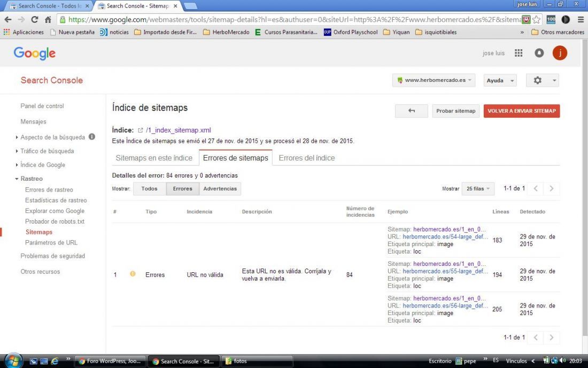Open the /1_index_sitemap.xml link

179,130
